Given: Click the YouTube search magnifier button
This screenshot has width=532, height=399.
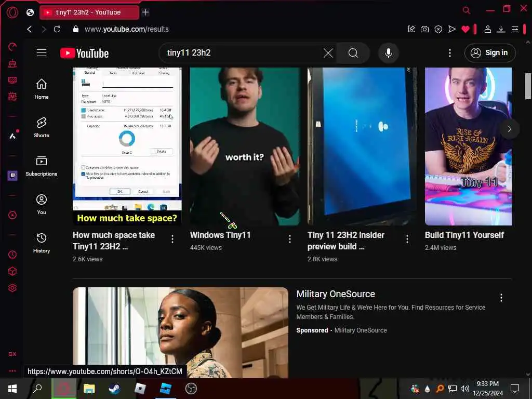Looking at the screenshot, I should pyautogui.click(x=353, y=53).
